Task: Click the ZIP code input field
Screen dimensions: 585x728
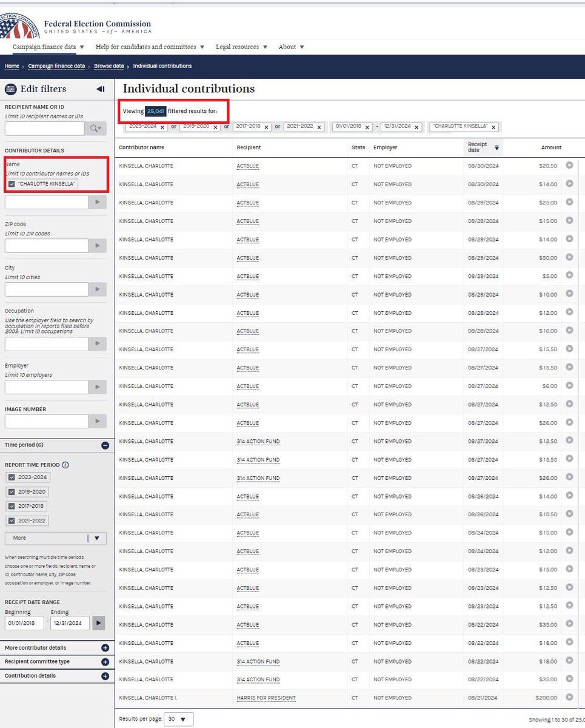Action: tap(47, 246)
